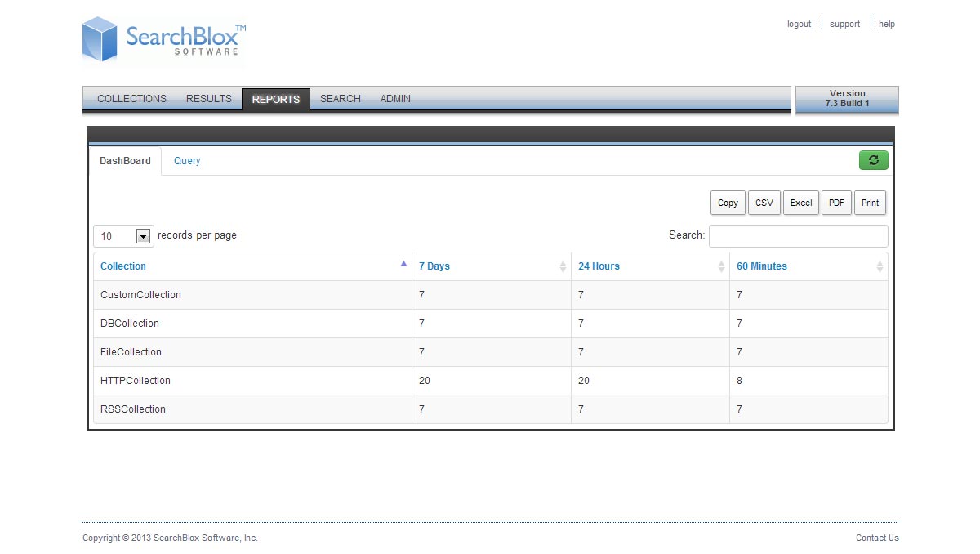The image size is (980, 554).
Task: Select the FileCollection row name
Action: 131,352
